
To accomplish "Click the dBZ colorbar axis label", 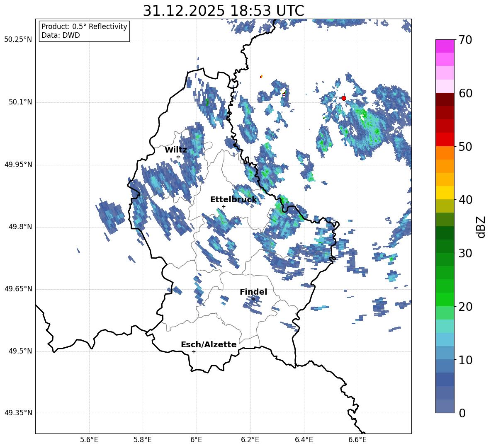I will point(481,227).
